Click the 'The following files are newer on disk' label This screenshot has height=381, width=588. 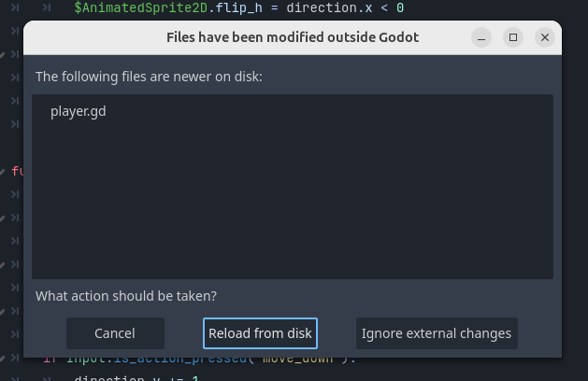tap(150, 76)
